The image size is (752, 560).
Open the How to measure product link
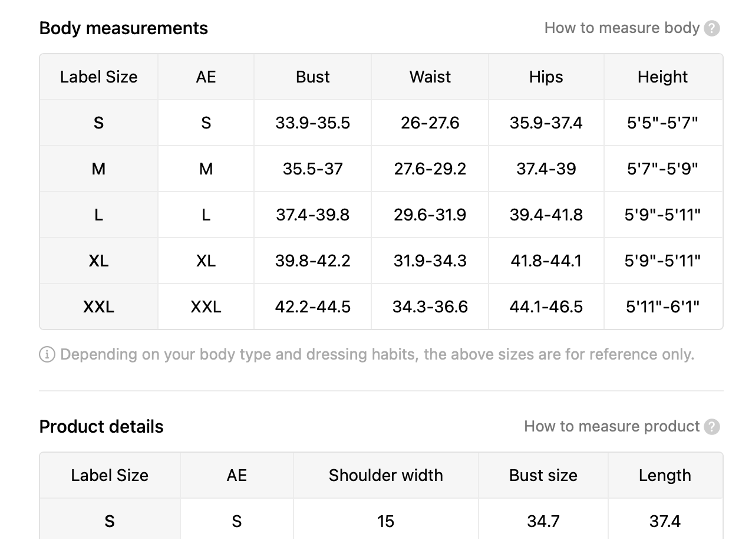tap(612, 426)
